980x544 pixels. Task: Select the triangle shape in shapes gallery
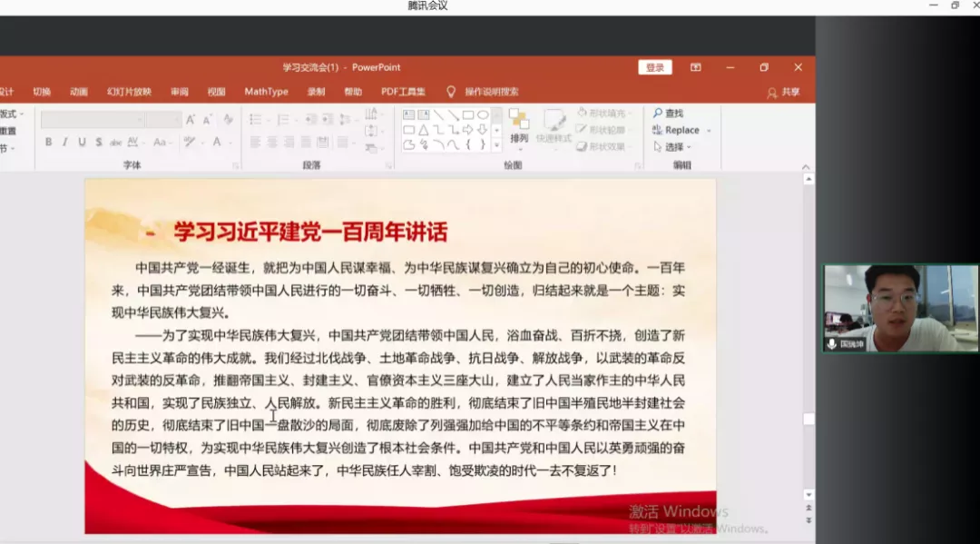(423, 130)
